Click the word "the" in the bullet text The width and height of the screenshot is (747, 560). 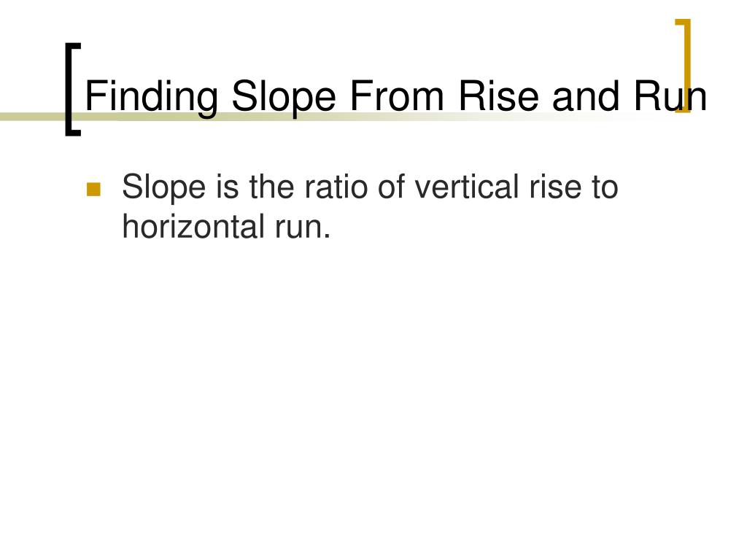point(271,187)
